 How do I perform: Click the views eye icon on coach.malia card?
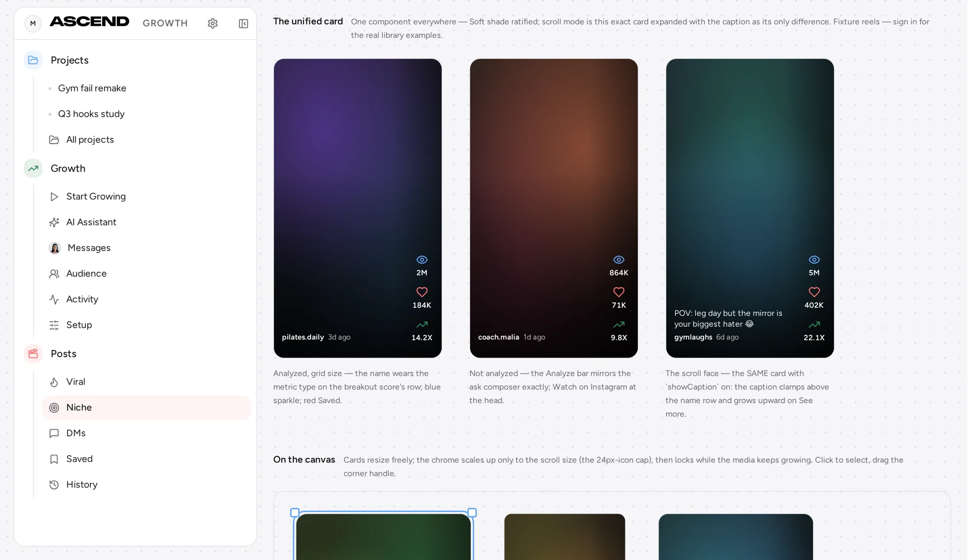click(x=619, y=260)
